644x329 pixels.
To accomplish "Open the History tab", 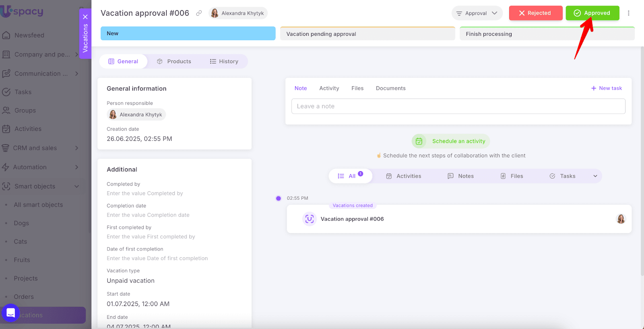I will coord(224,62).
